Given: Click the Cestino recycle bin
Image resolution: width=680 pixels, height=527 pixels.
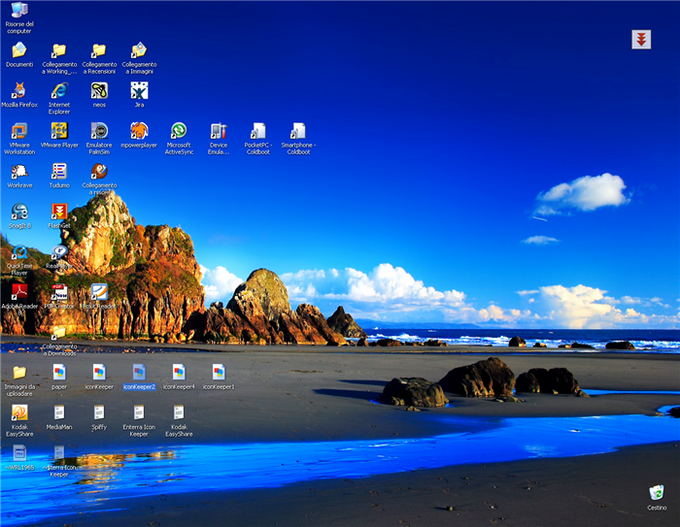Looking at the screenshot, I should 656,493.
